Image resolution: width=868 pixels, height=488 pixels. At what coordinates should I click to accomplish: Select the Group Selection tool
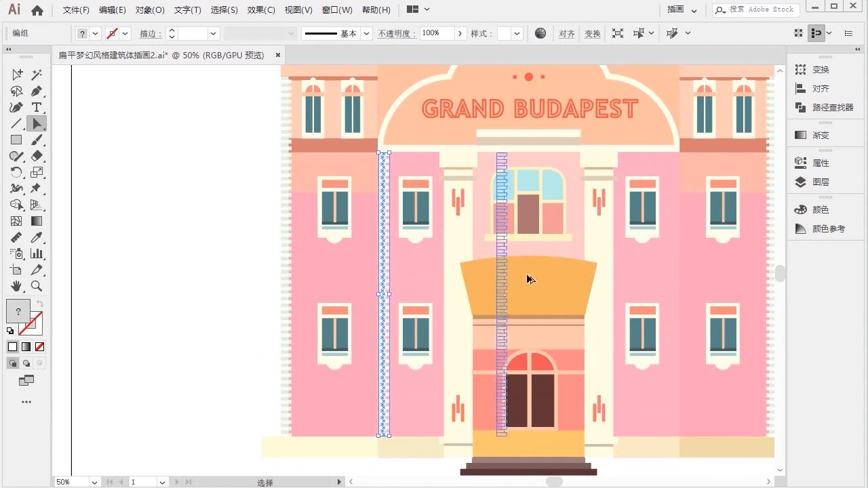[17, 75]
